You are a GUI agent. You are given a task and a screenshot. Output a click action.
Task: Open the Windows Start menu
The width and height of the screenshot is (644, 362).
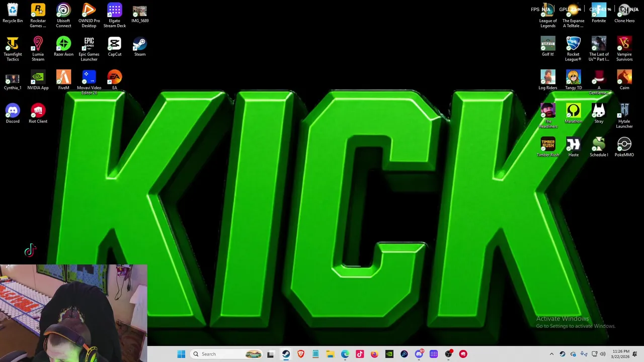click(x=181, y=354)
